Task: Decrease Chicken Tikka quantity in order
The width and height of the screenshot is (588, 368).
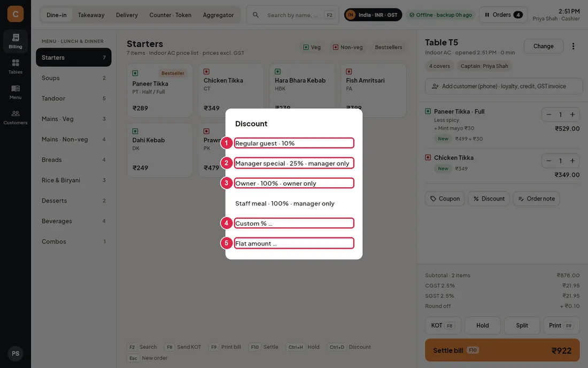Action: [x=548, y=160]
